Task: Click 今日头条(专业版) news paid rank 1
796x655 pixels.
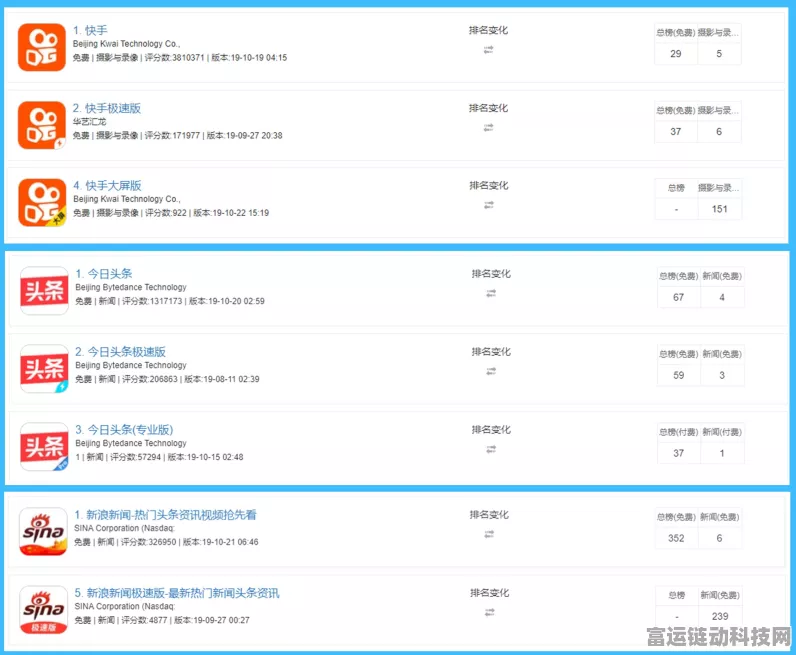Action: [722, 453]
